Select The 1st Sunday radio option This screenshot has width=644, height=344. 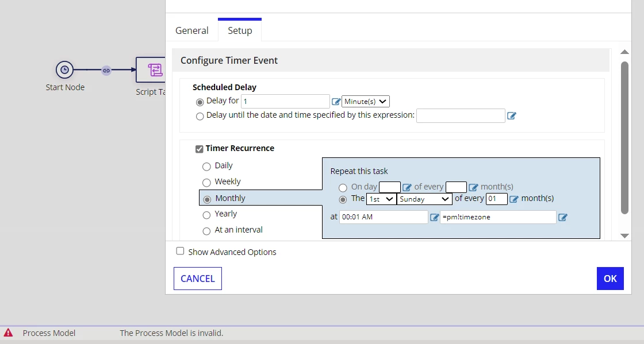343,200
